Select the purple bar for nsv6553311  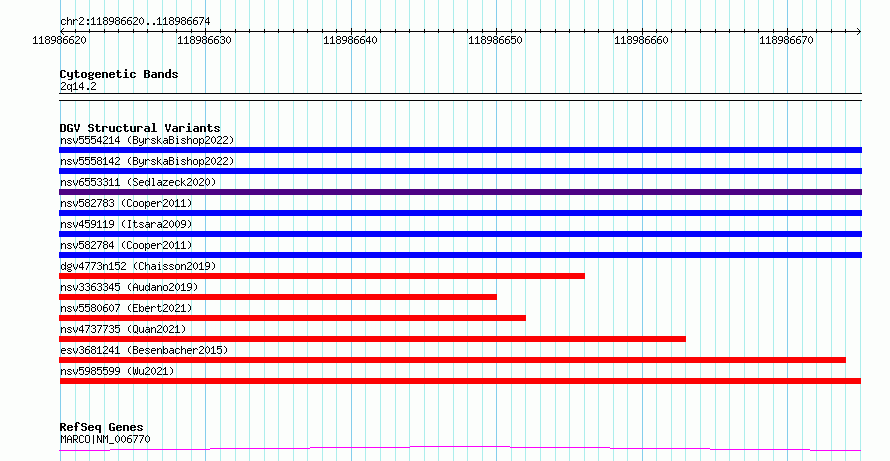coord(460,192)
